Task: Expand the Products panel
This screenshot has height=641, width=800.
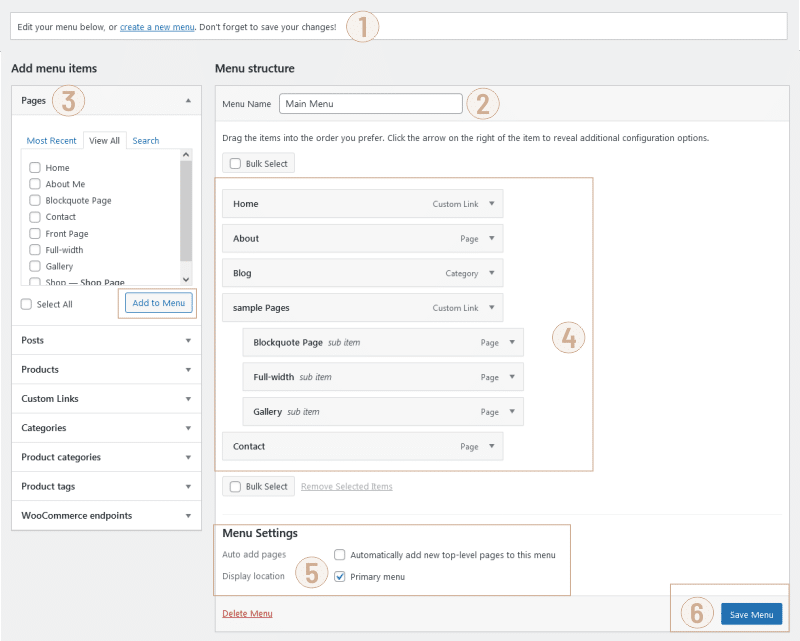Action: pyautogui.click(x=188, y=369)
